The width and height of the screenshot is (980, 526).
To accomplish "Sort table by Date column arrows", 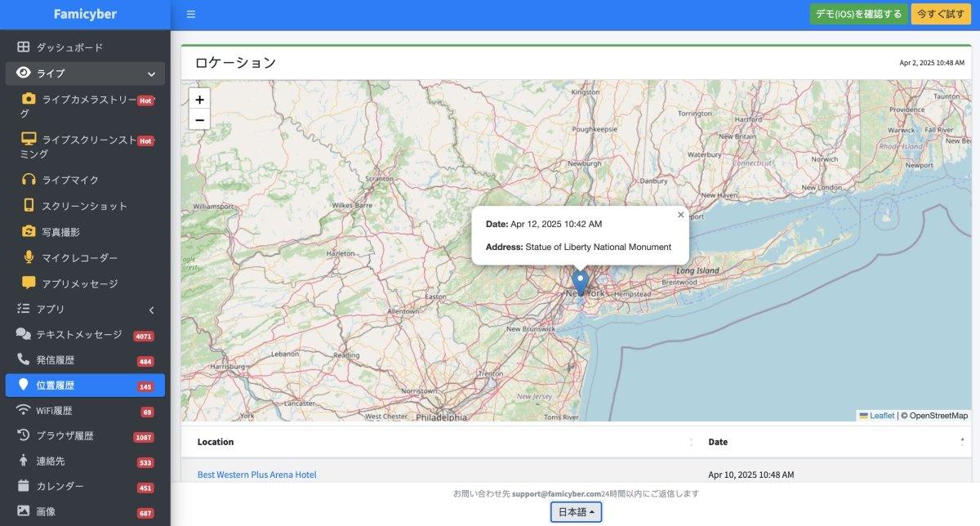I will pyautogui.click(x=962, y=442).
